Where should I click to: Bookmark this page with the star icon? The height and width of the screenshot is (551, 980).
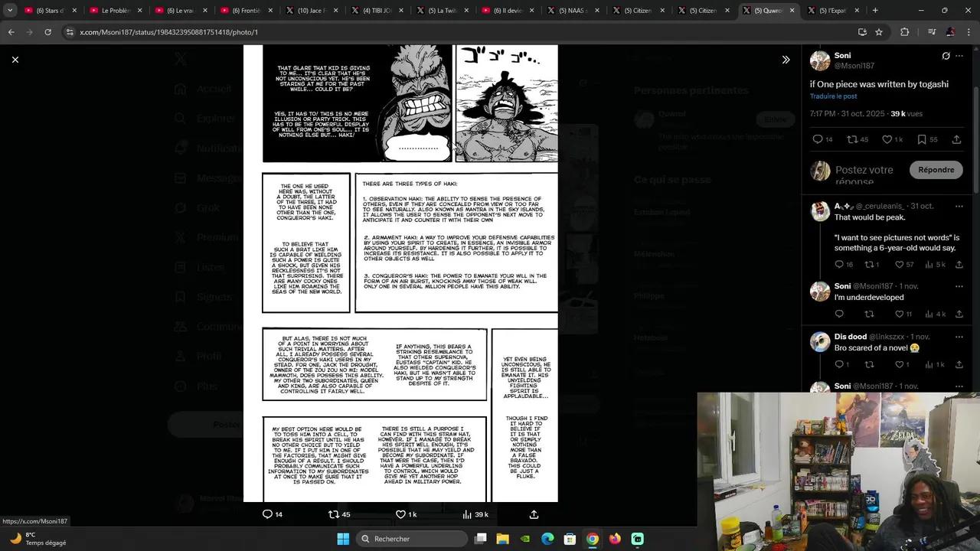point(879,32)
